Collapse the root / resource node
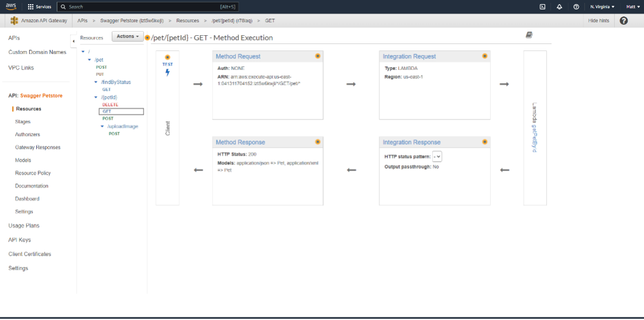 (x=83, y=52)
